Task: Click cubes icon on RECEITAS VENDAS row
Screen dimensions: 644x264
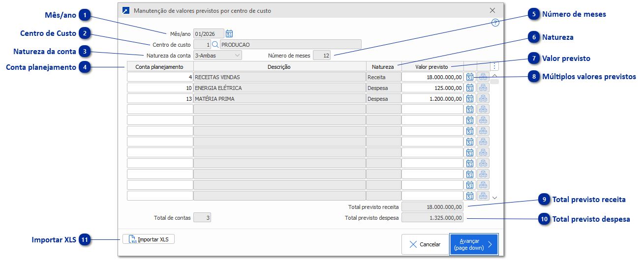Action: point(483,77)
